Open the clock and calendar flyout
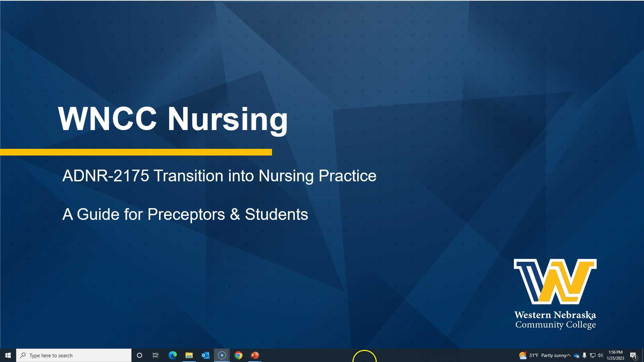644x362 pixels. tap(615, 355)
